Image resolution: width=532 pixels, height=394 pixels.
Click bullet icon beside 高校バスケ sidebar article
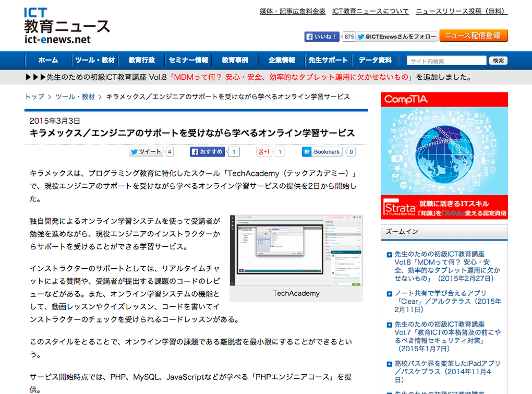point(390,364)
